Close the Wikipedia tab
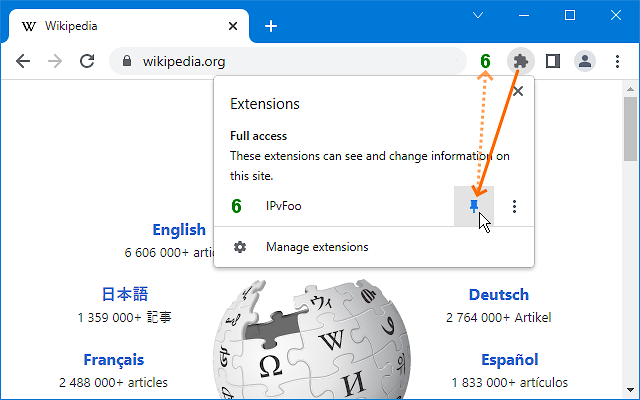The width and height of the screenshot is (640, 400). [233, 26]
